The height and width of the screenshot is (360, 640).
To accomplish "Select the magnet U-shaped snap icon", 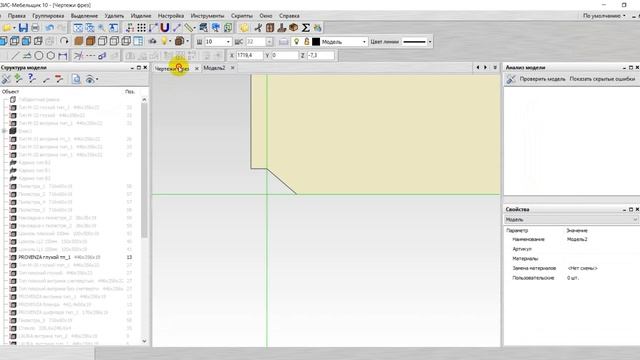I will (x=164, y=28).
